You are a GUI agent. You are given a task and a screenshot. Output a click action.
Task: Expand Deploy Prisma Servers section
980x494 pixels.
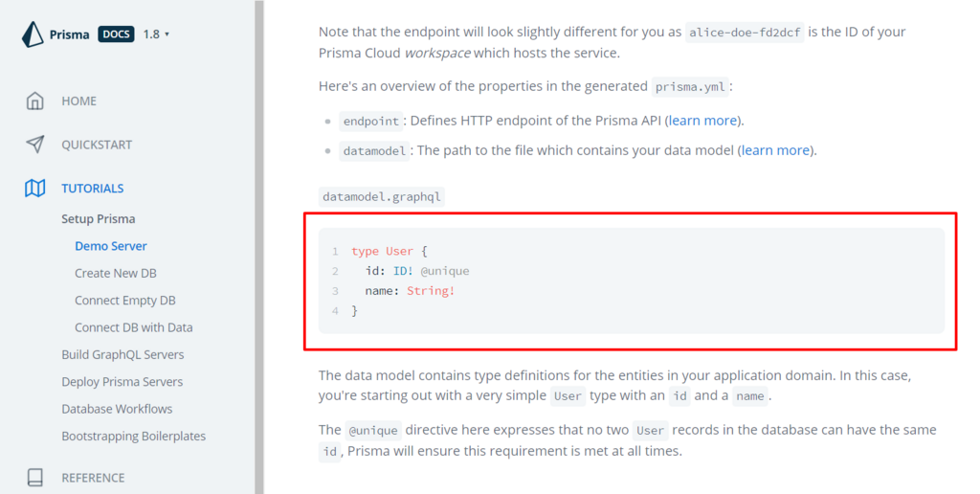coord(122,381)
